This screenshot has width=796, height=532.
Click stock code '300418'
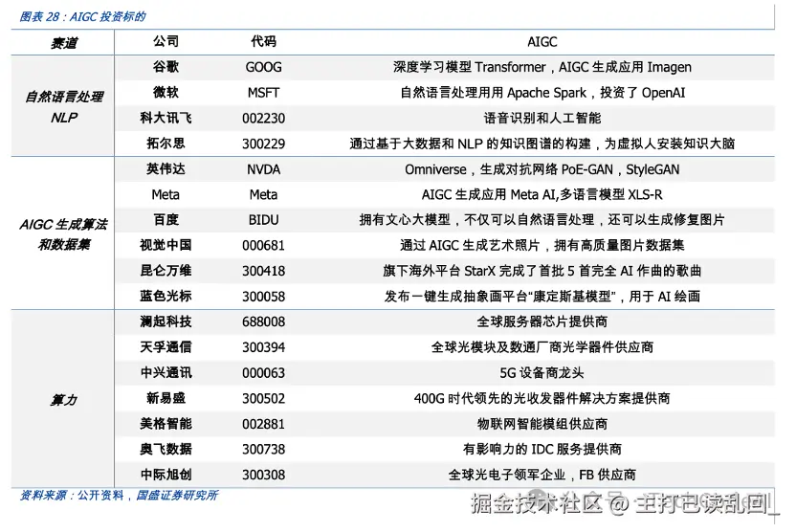[x=263, y=271]
